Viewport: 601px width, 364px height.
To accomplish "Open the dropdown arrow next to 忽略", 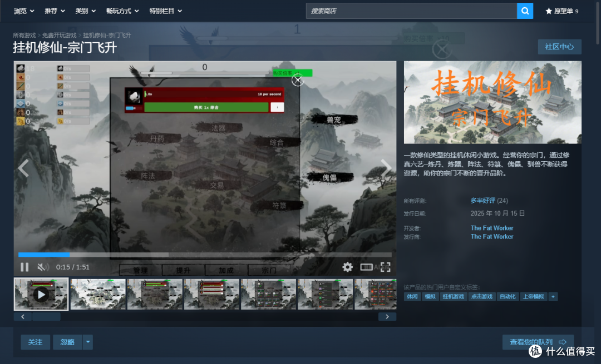I will pos(88,342).
